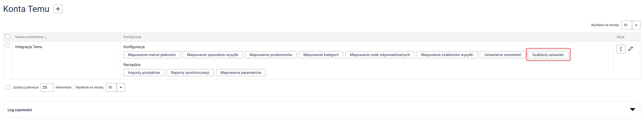Enable the Zaznacz pierwsze checkbox
The image size is (644, 122).
click(x=8, y=87)
